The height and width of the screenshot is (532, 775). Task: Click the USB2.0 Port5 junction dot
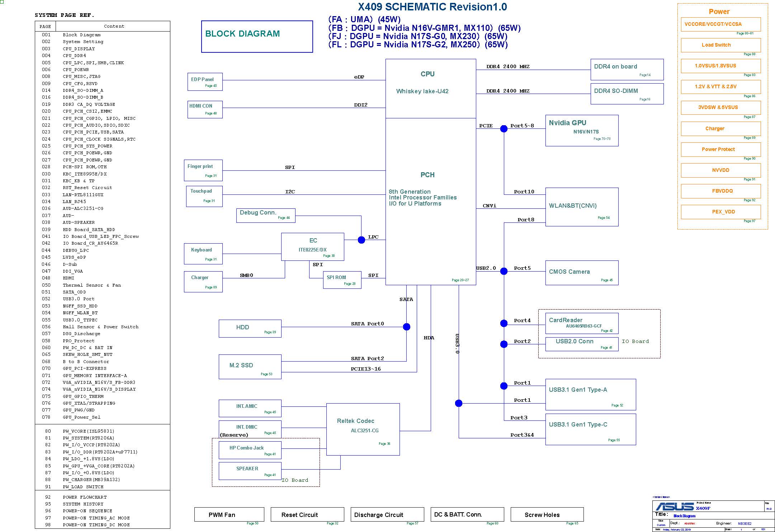click(504, 271)
